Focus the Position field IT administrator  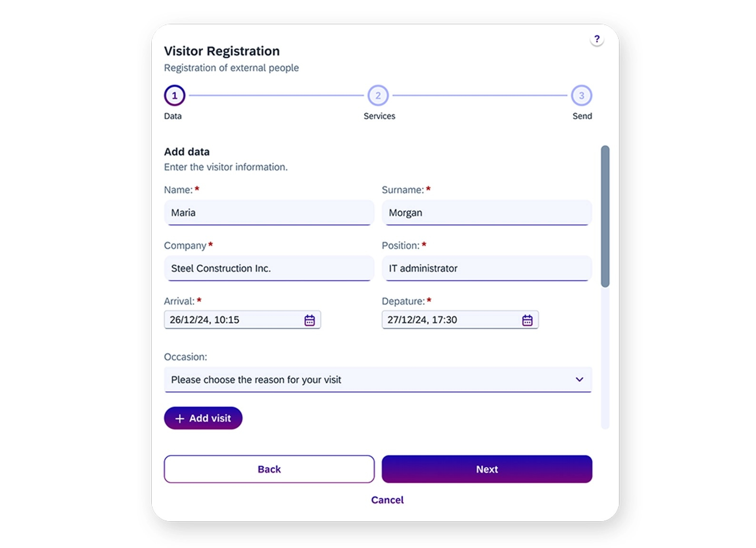tap(486, 268)
